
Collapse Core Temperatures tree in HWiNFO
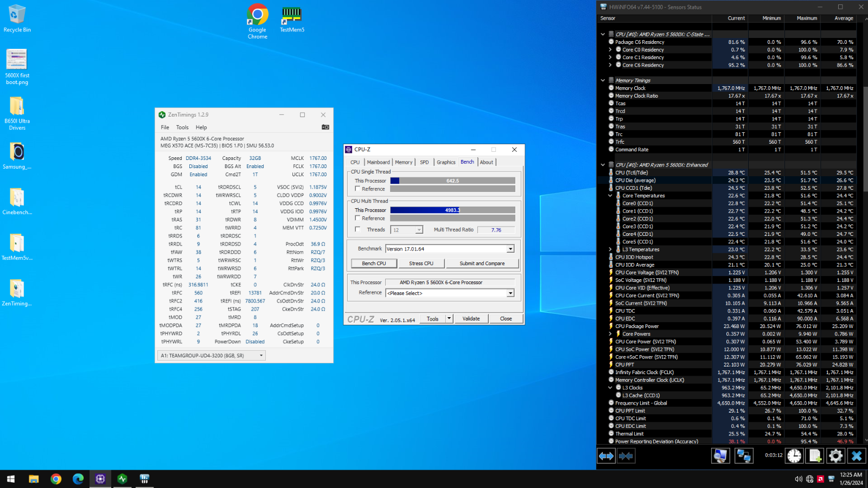pyautogui.click(x=610, y=196)
